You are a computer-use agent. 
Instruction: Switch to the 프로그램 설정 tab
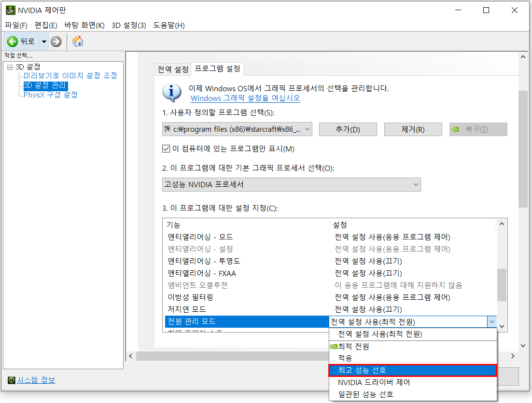point(217,69)
